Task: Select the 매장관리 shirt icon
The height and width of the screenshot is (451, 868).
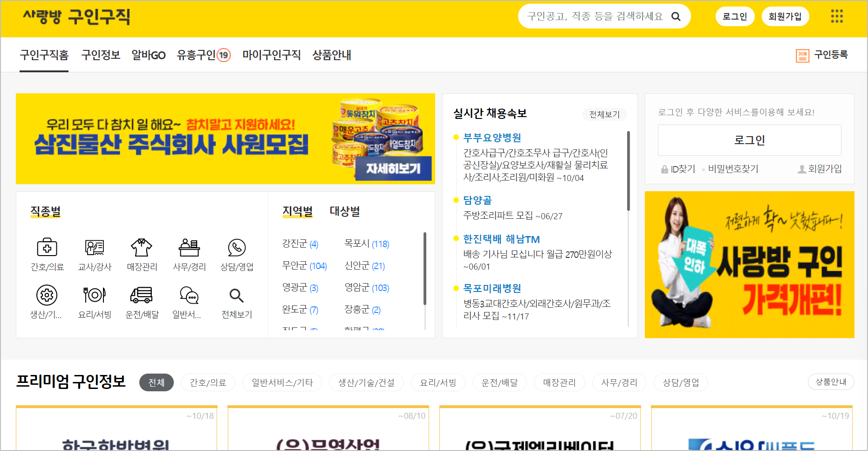Action: pos(142,247)
